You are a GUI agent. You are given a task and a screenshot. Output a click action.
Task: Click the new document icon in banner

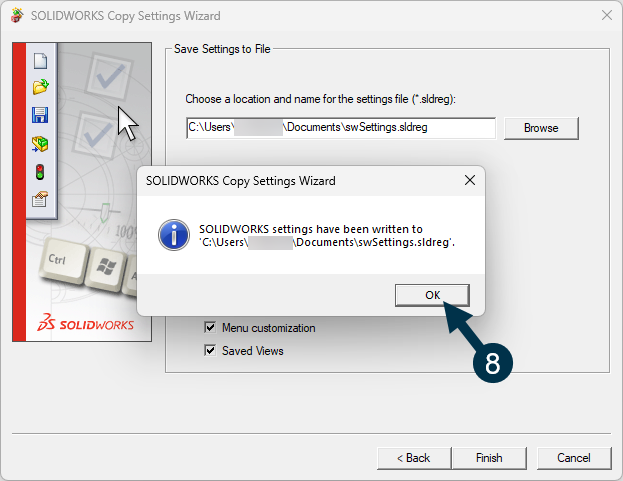coord(40,61)
